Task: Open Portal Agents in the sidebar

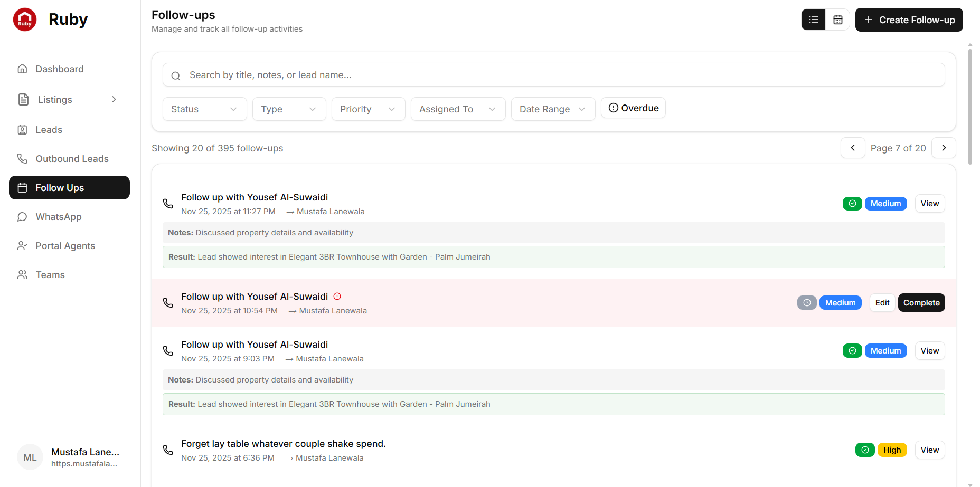Action: tap(64, 245)
